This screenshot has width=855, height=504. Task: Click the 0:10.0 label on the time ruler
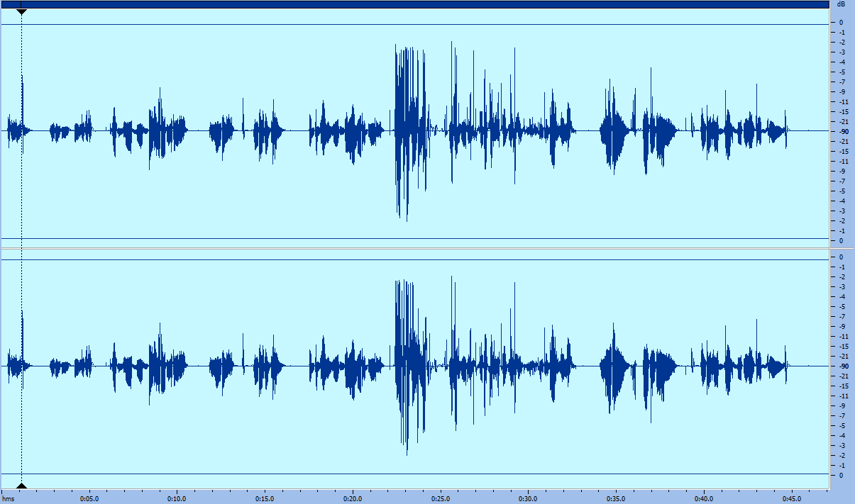click(x=176, y=497)
